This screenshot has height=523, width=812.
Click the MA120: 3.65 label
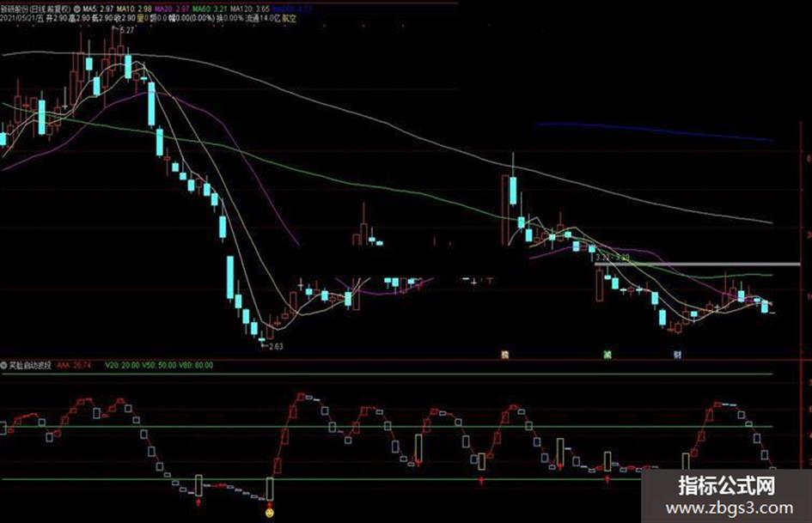coord(250,9)
